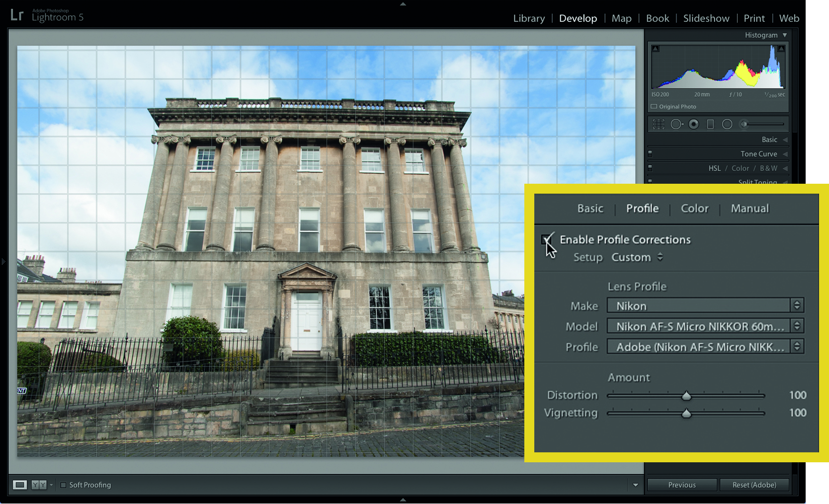Image resolution: width=829 pixels, height=504 pixels.
Task: Switch to the Develop module
Action: [578, 18]
